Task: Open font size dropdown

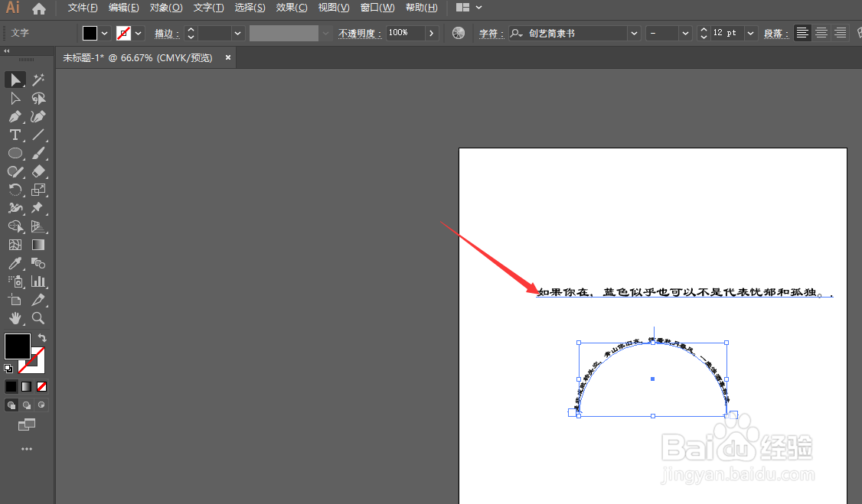Action: [x=750, y=34]
